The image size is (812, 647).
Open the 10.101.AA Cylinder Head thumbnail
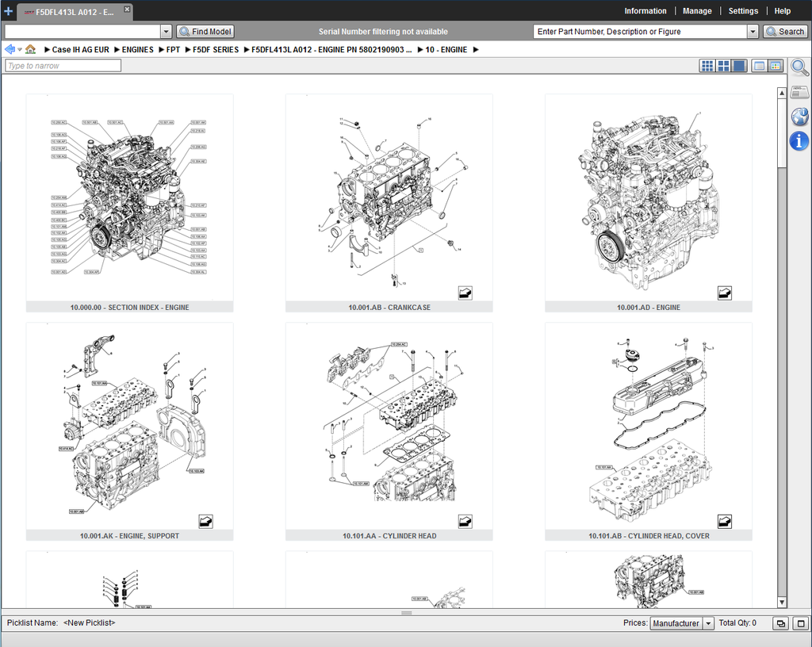pos(389,427)
